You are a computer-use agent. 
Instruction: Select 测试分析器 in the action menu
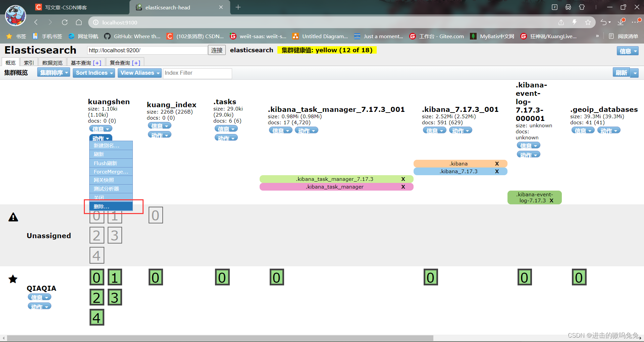(111, 189)
